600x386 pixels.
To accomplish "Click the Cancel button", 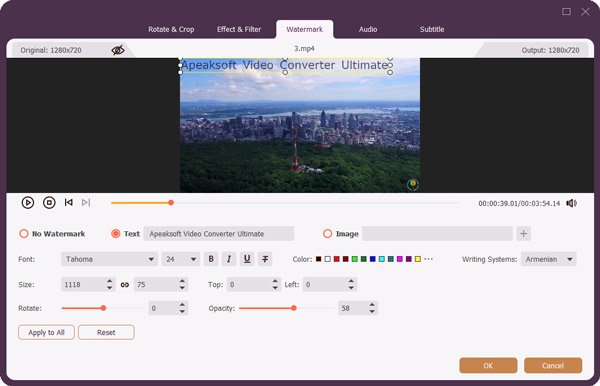I will (553, 365).
